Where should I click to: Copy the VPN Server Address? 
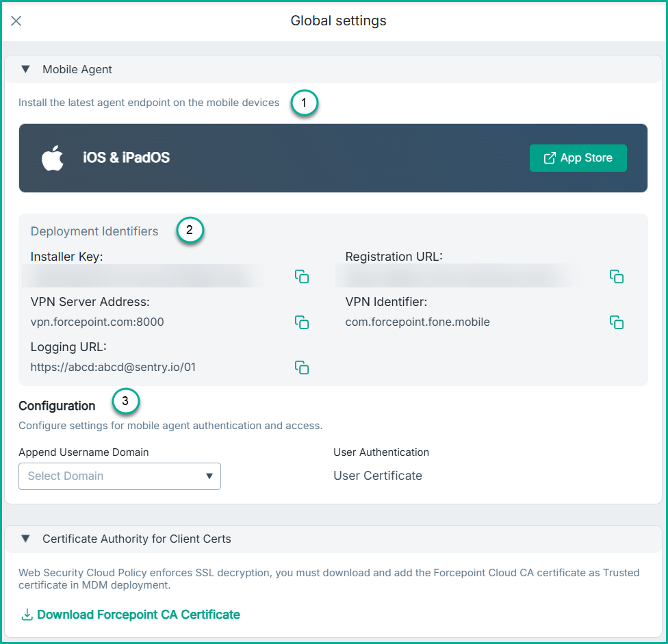pyautogui.click(x=302, y=322)
